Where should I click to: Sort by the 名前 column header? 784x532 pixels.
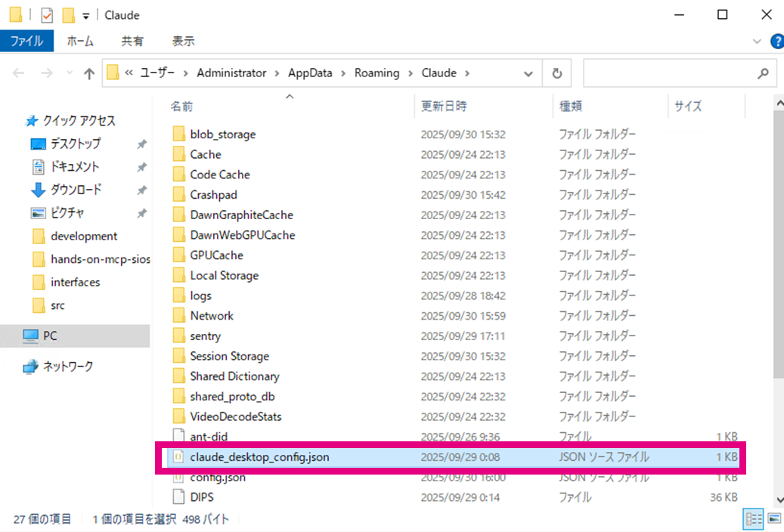pos(290,106)
